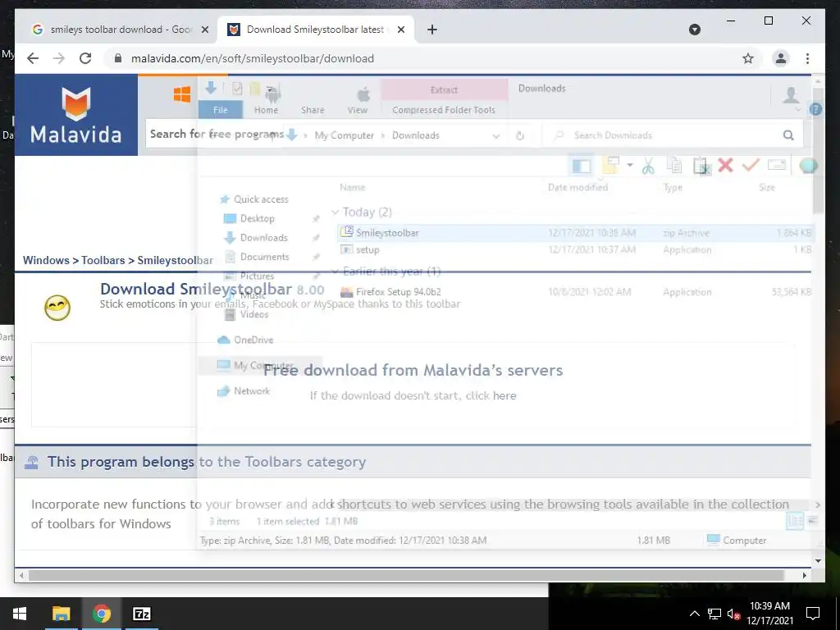Viewport: 840px width, 630px height.
Task: Click the orange checkmark toolbar icon
Action: coord(751,165)
